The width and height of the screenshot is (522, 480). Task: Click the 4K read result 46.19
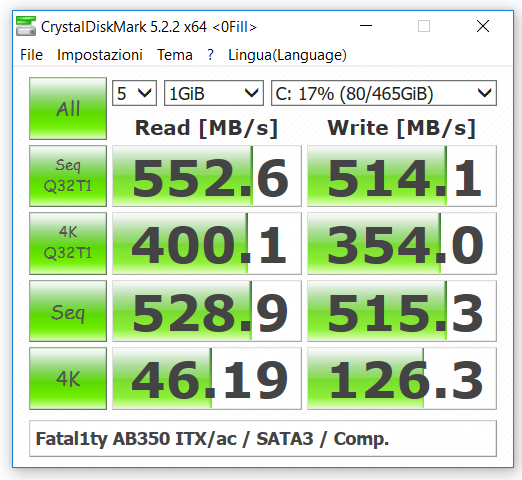[207, 379]
